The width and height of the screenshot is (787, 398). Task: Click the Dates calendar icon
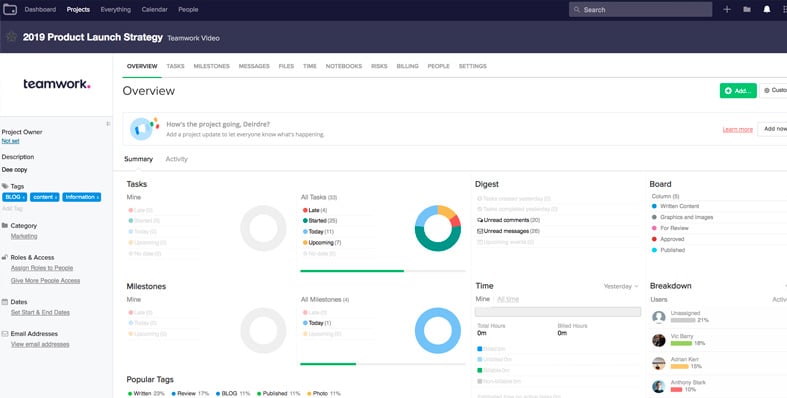click(5, 302)
